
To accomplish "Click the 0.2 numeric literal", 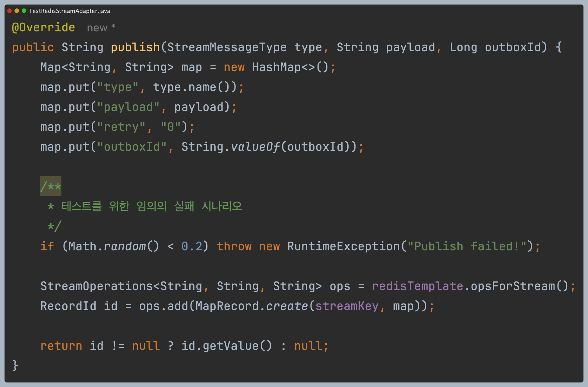I will tap(192, 246).
